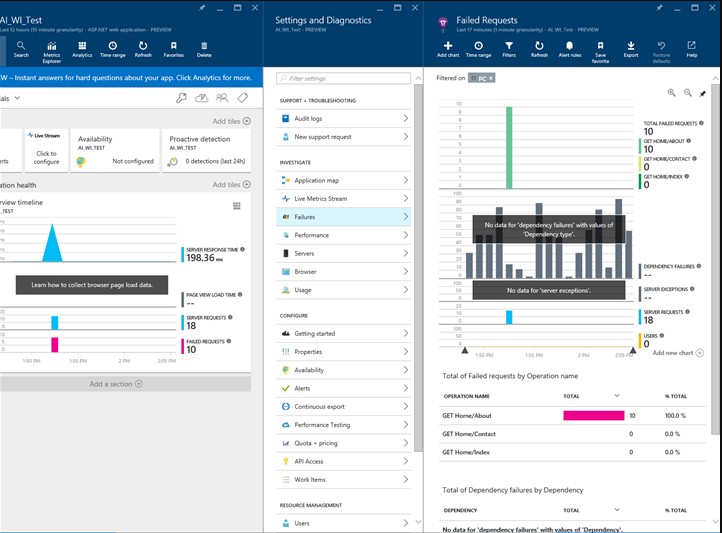The image size is (722, 533).
Task: Click the pink GET Home/About bar
Action: (594, 416)
